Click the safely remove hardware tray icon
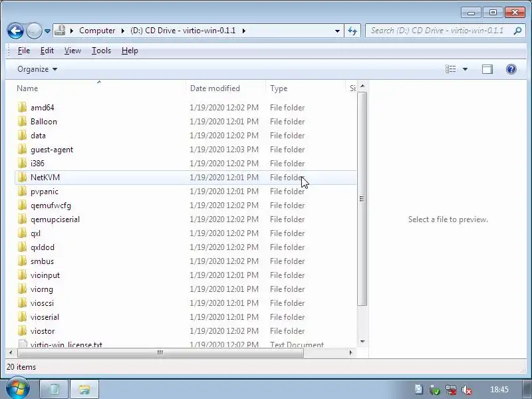 coord(435,390)
